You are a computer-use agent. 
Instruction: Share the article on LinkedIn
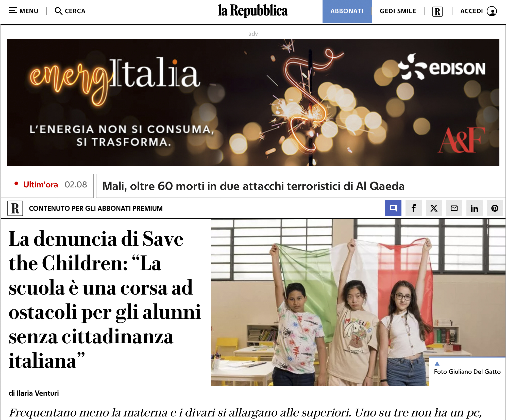pyautogui.click(x=474, y=208)
